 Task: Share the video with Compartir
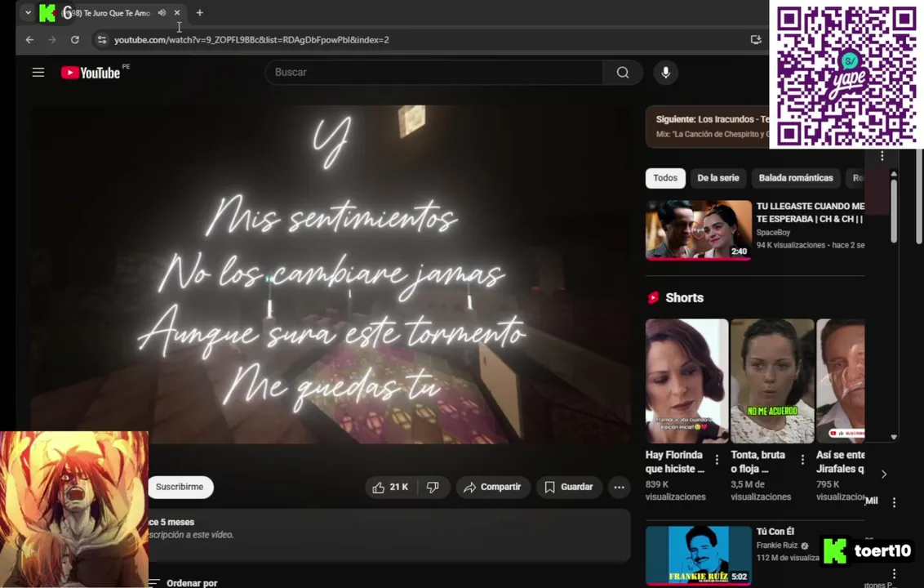click(x=493, y=488)
